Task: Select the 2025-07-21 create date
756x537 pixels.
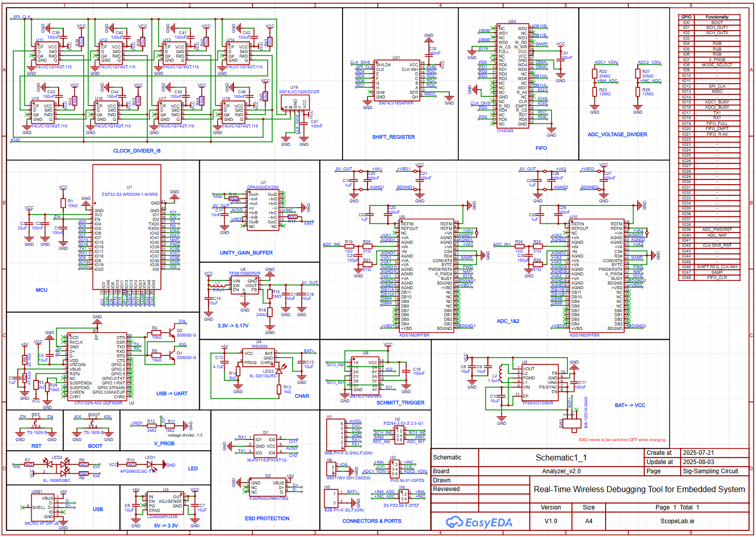Action: coord(698,453)
